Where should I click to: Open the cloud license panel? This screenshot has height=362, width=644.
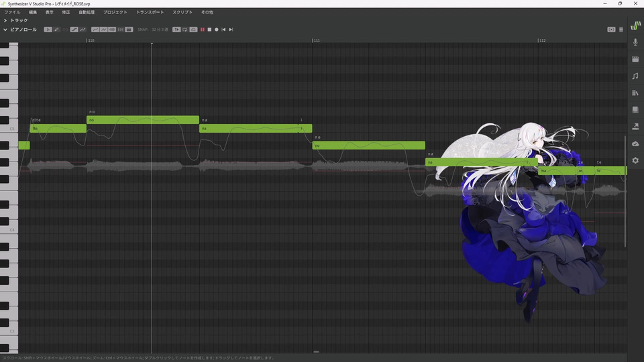coord(635,143)
